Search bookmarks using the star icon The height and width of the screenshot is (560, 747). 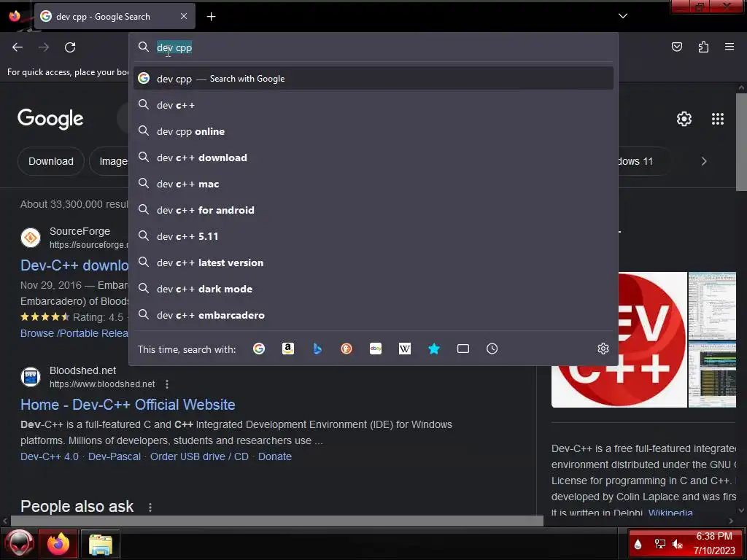click(x=434, y=349)
